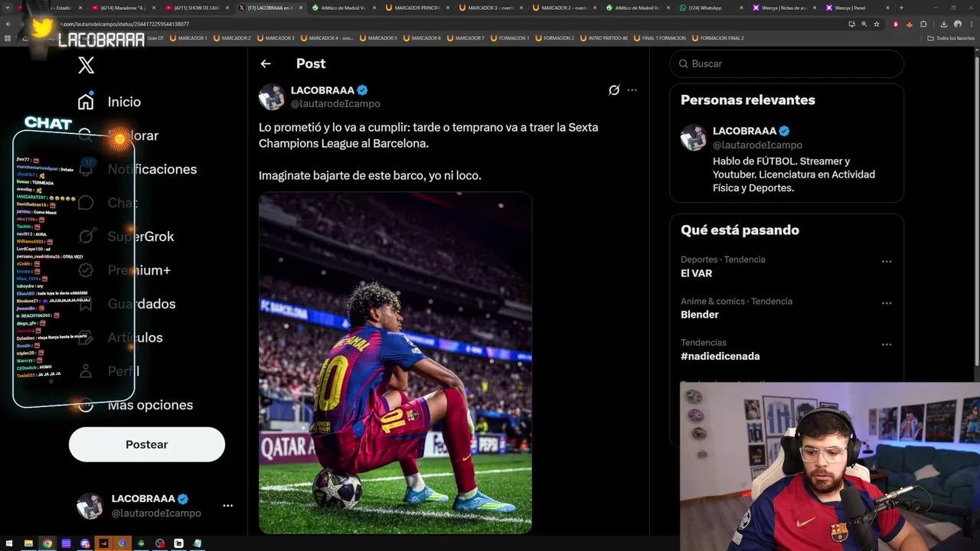The width and height of the screenshot is (980, 551).
Task: Switch to the Weezys | Panel tab
Action: coord(850,8)
